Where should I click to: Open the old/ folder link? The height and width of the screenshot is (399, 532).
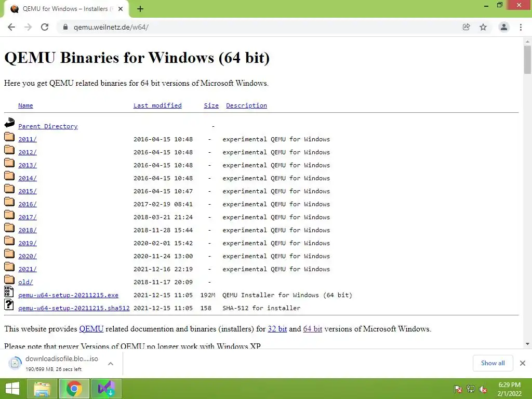pos(25,282)
